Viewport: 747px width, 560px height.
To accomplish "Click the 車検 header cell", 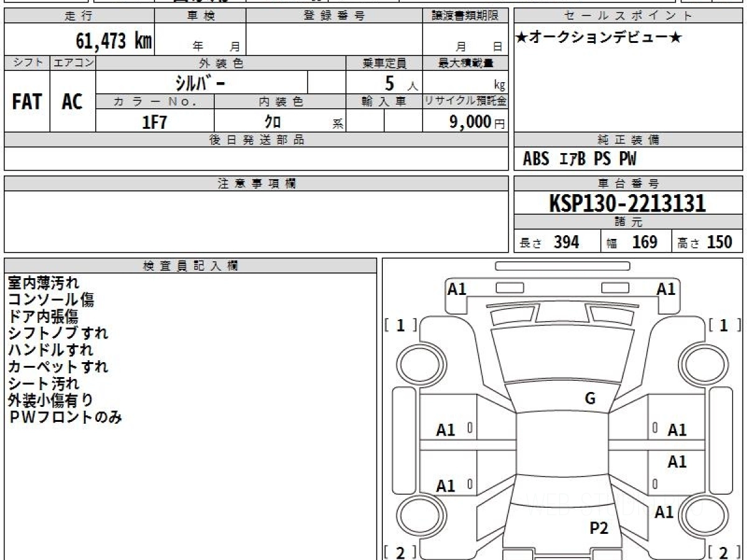I will [x=200, y=16].
